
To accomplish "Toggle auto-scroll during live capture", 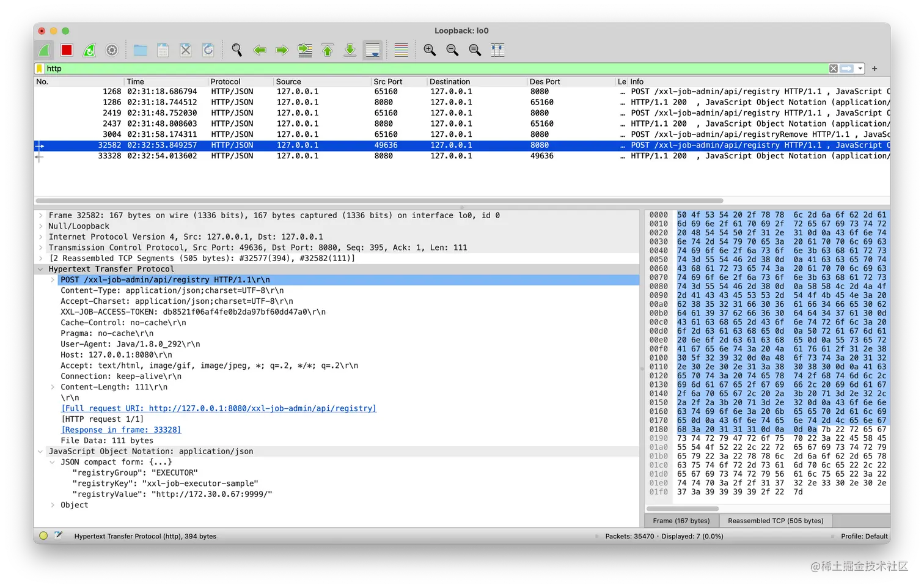I will coord(373,50).
